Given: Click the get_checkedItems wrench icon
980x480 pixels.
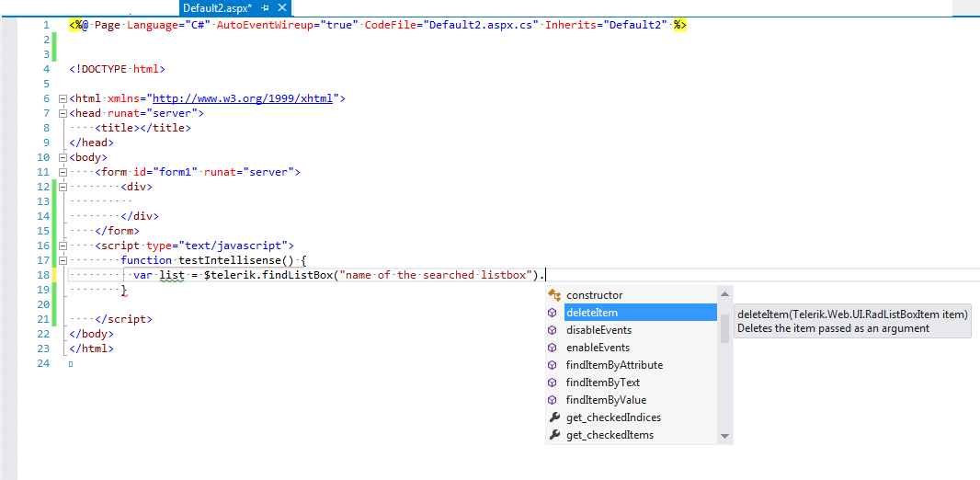Looking at the screenshot, I should click(x=553, y=435).
